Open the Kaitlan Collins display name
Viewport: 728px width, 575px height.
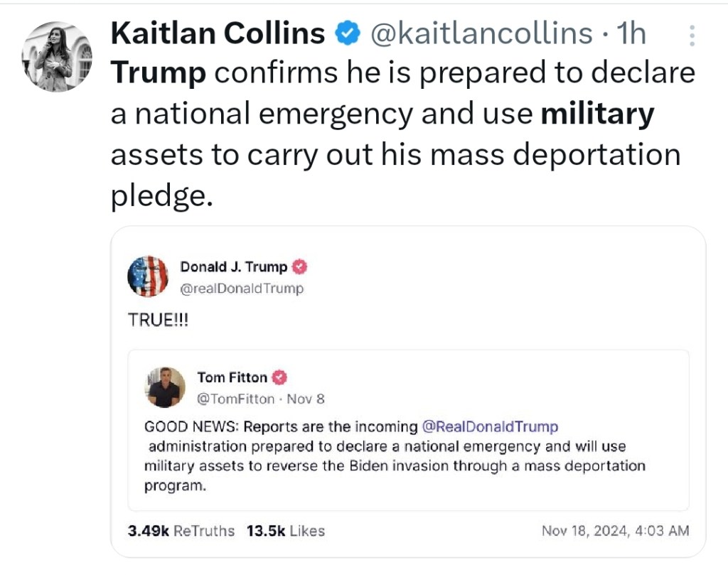pos(218,33)
